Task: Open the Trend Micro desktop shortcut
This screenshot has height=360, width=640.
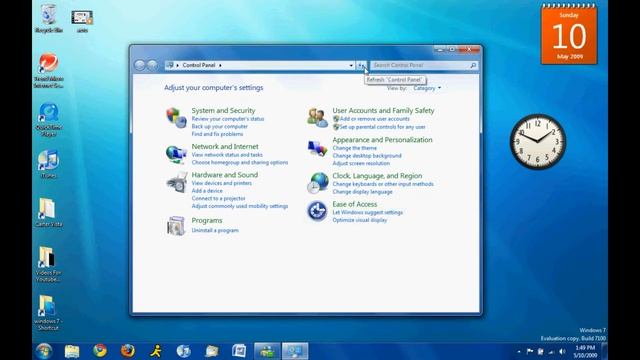Action: [x=49, y=70]
